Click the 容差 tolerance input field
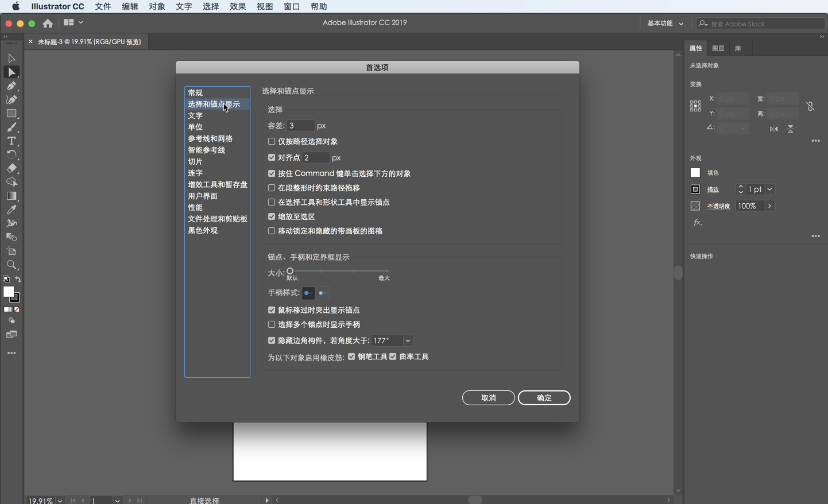The height and width of the screenshot is (504, 828). coord(300,125)
